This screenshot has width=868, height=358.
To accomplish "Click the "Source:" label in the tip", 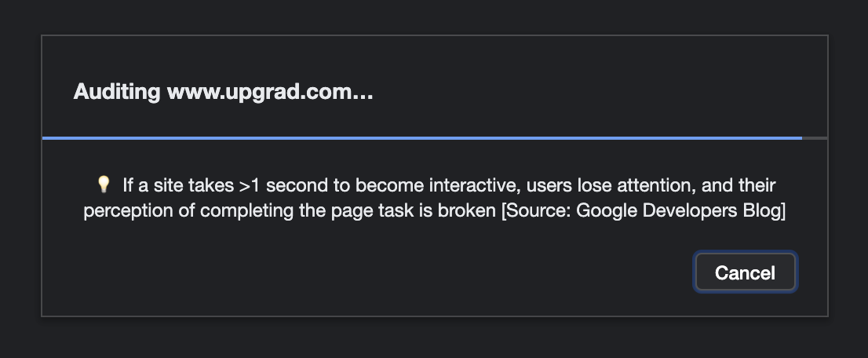I will (x=537, y=211).
